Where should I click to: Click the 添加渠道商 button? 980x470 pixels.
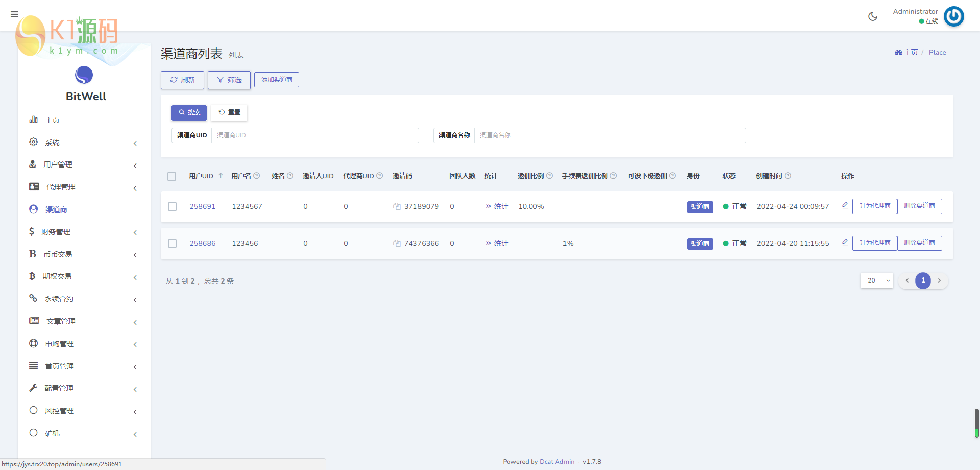[277, 80]
